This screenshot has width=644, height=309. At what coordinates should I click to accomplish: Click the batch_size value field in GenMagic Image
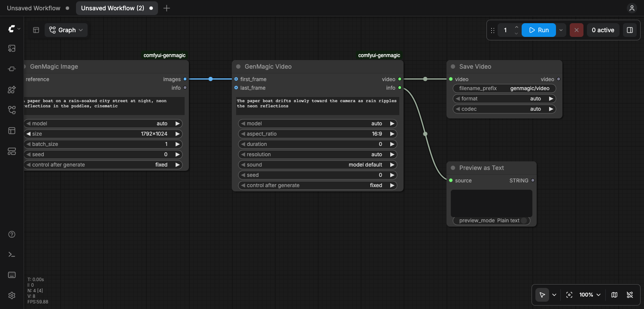click(103, 144)
